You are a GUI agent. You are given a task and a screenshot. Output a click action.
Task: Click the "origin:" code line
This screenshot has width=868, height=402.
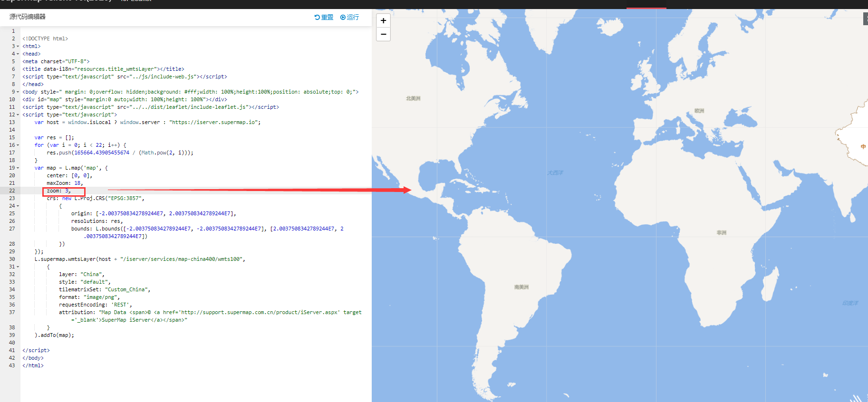[154, 213]
